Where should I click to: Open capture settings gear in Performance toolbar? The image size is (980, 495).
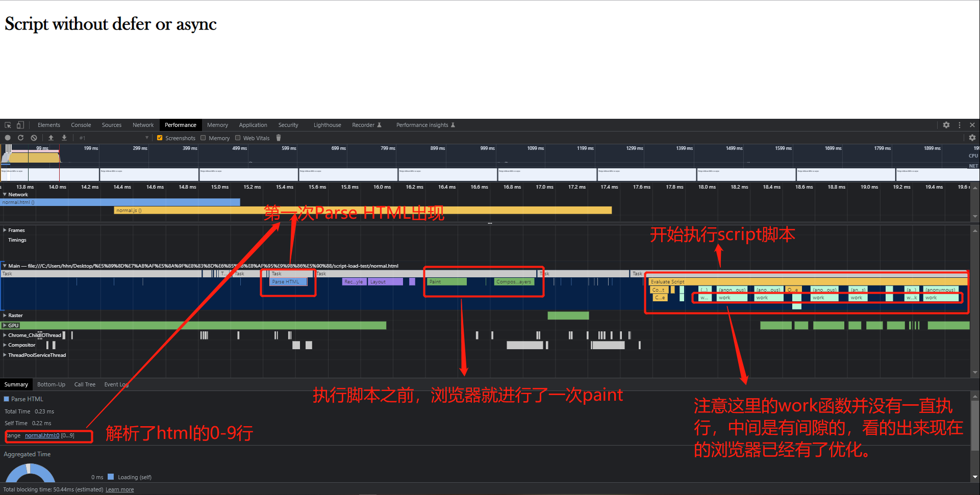tap(972, 138)
